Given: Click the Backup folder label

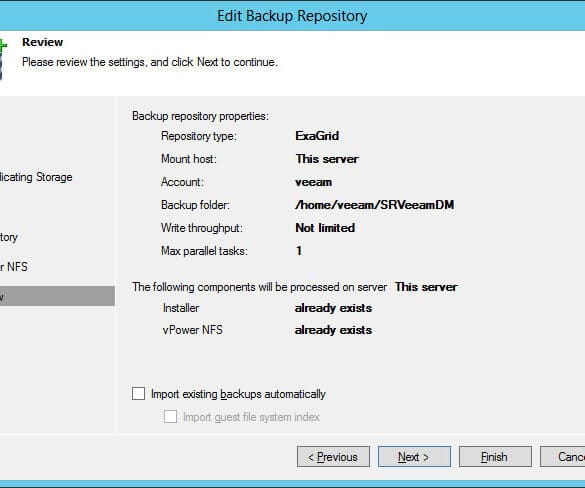Looking at the screenshot, I should [195, 205].
